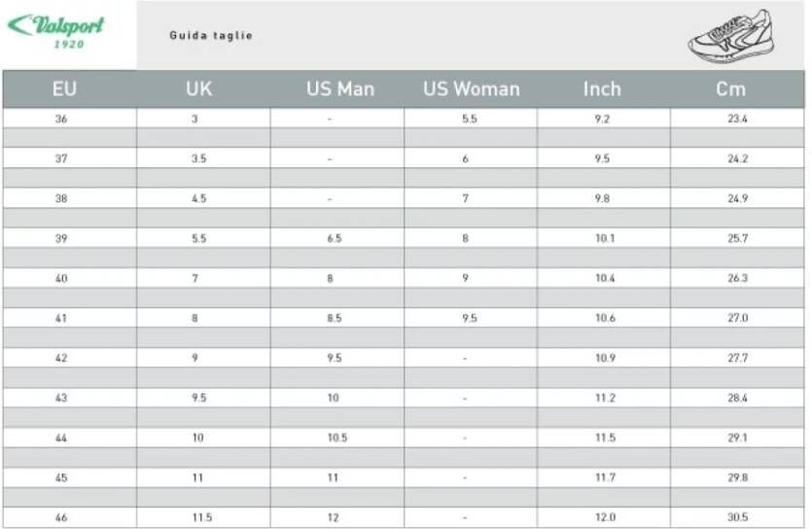Click the 10.9 inch value
Image resolution: width=812 pixels, height=529 pixels.
click(x=605, y=358)
